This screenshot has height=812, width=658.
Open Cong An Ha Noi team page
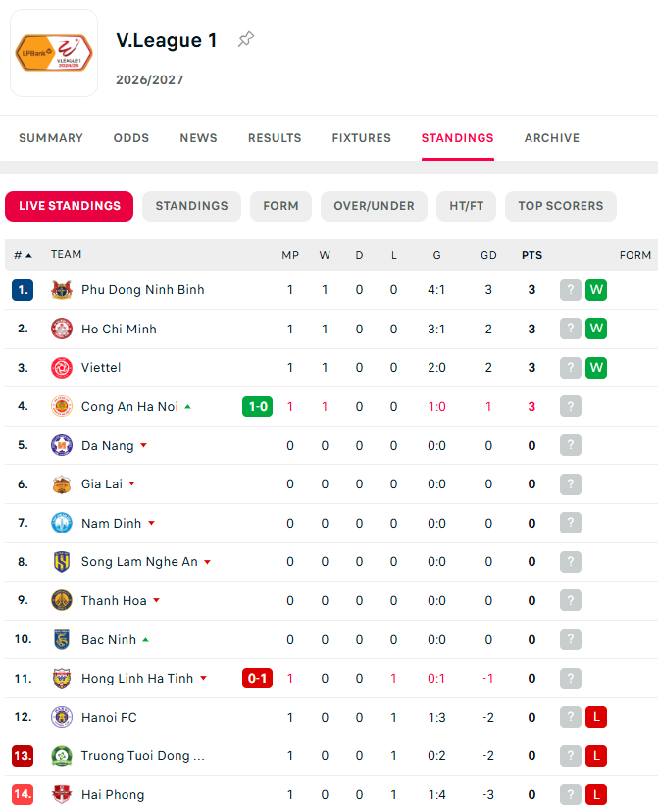click(x=130, y=407)
